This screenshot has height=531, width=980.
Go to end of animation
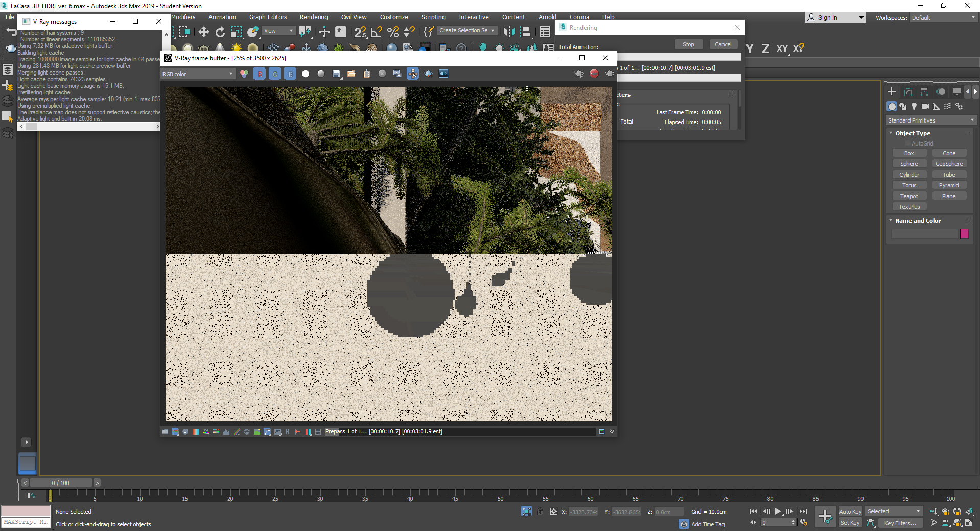tap(803, 511)
